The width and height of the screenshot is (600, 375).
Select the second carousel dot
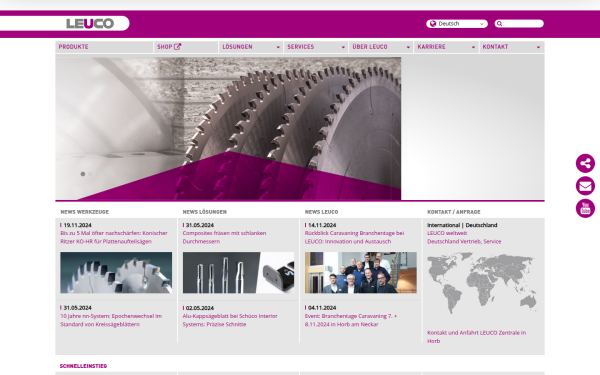(x=90, y=174)
